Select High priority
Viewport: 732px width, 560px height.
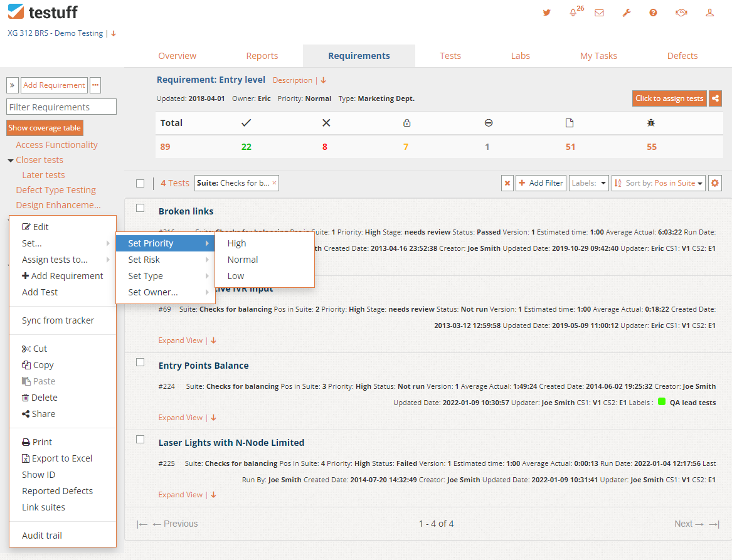point(265,243)
